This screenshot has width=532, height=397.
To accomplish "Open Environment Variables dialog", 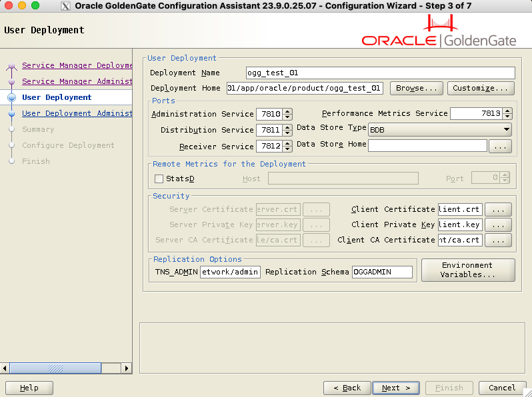I will pos(467,270).
